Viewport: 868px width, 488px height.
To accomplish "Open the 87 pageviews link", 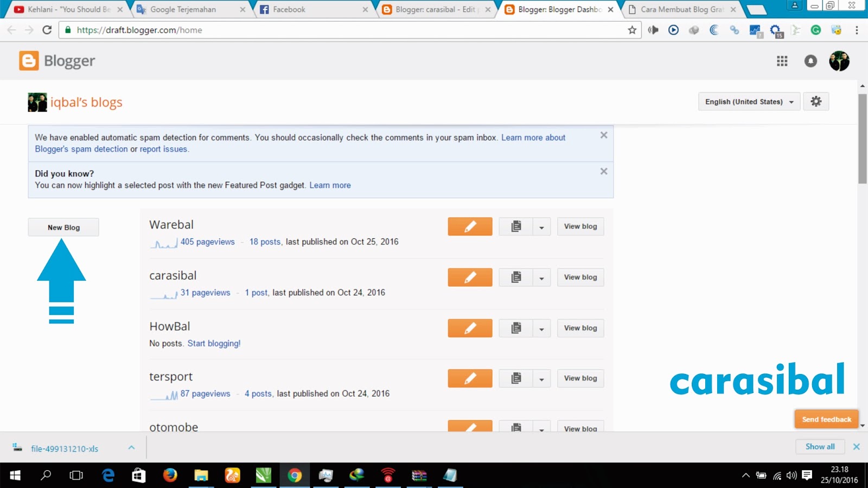I will [206, 394].
